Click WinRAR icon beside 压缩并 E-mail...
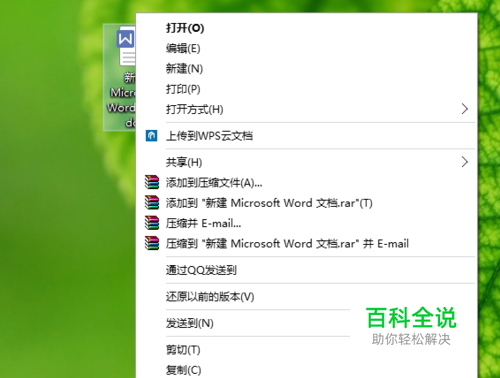500x378 pixels. pyautogui.click(x=152, y=223)
